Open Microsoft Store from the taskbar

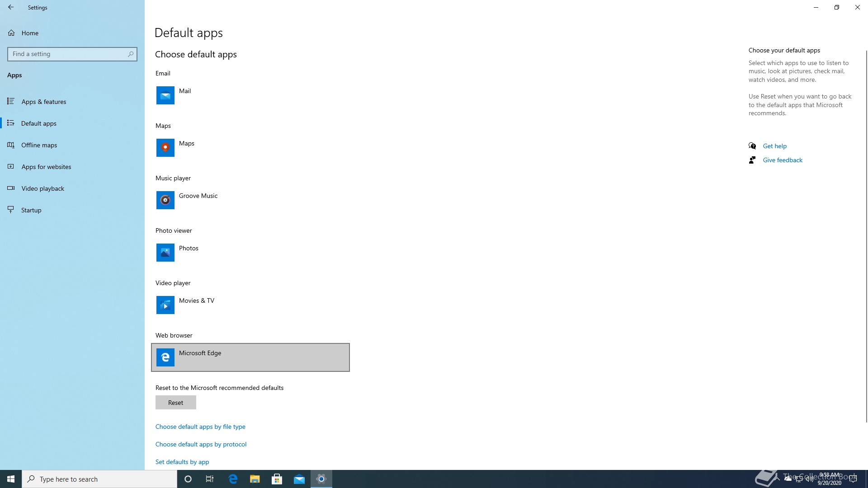[277, 479]
